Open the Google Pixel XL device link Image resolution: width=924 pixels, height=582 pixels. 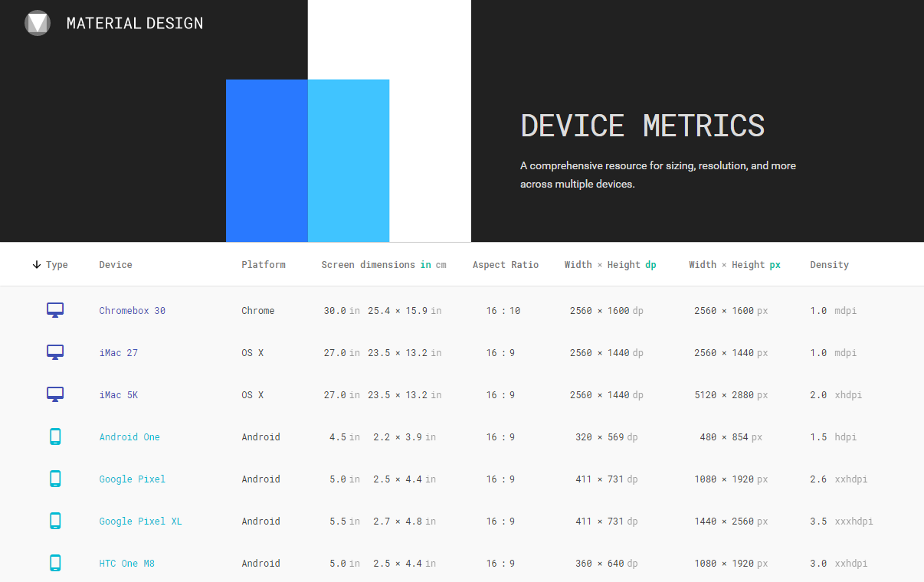pos(141,522)
